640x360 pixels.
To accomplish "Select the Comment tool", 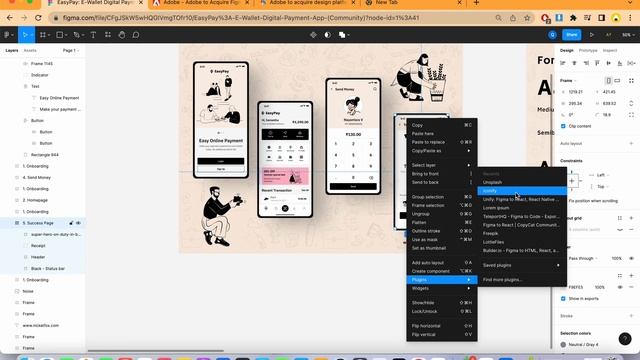I will click(136, 35).
